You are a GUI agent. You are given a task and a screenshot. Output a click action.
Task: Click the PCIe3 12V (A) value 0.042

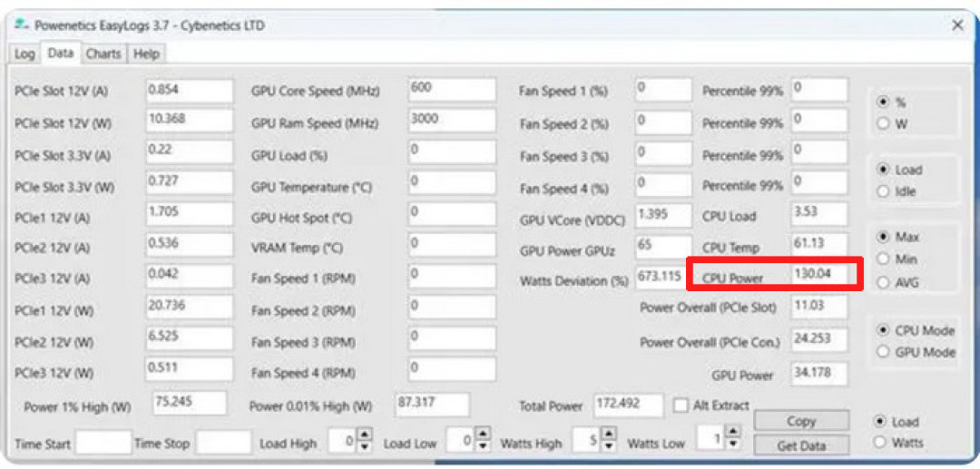190,276
